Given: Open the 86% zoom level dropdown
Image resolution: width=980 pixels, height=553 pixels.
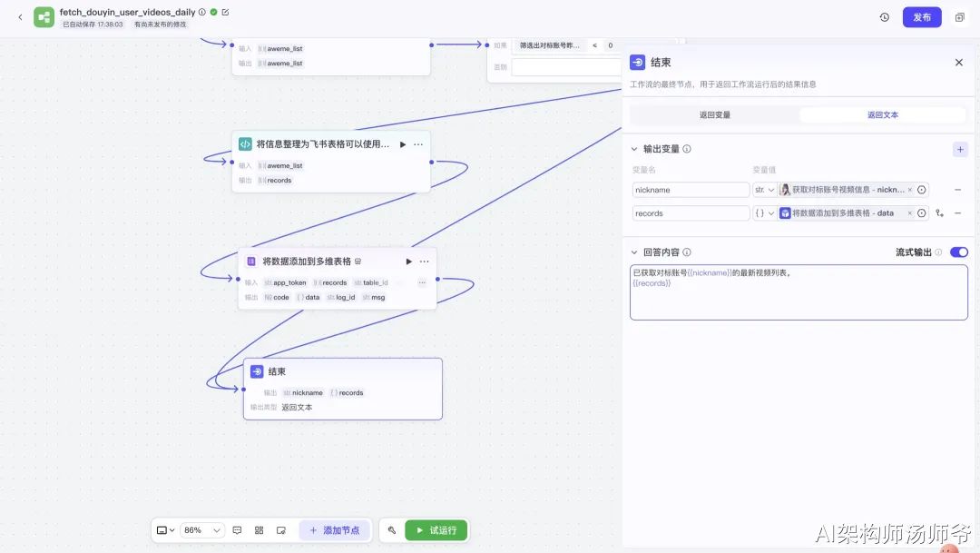Looking at the screenshot, I should click(201, 530).
